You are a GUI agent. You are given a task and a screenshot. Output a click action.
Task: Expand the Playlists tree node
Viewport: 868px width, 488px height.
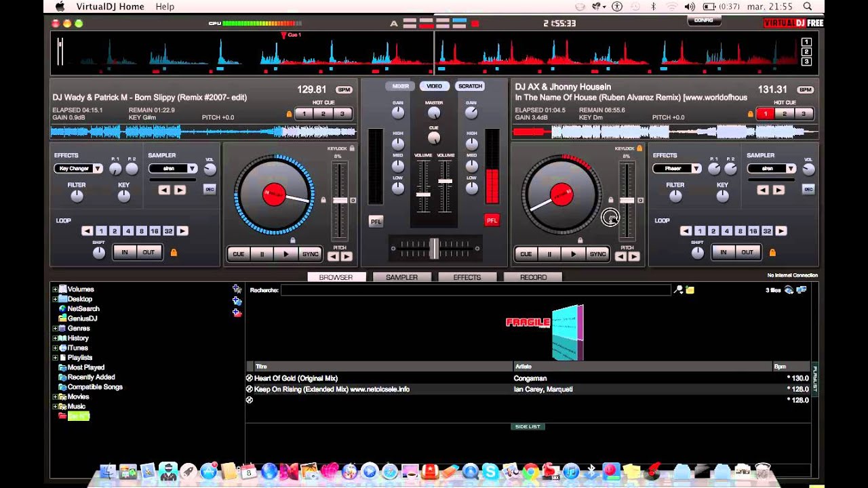click(55, 357)
